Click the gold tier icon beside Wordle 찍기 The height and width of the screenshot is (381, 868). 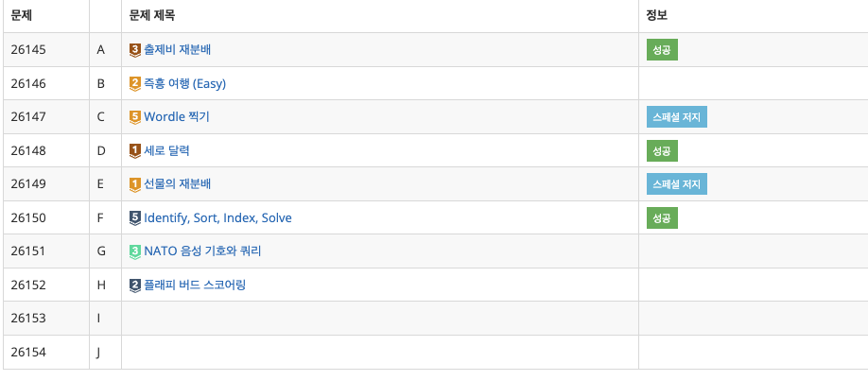point(134,117)
